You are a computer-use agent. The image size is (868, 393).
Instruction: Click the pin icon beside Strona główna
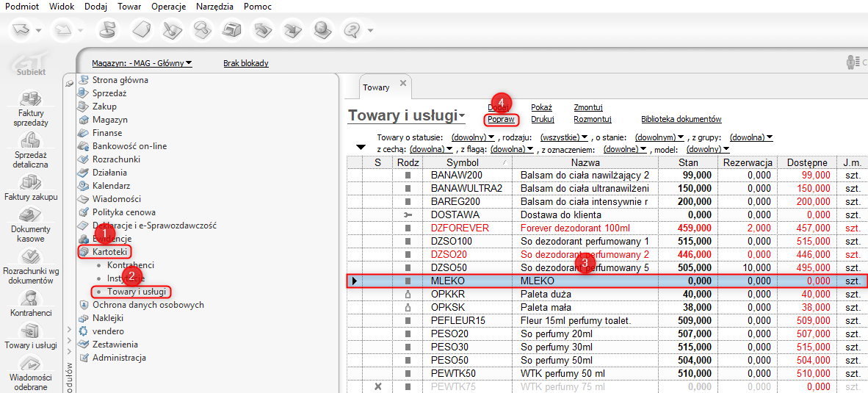pyautogui.click(x=70, y=84)
